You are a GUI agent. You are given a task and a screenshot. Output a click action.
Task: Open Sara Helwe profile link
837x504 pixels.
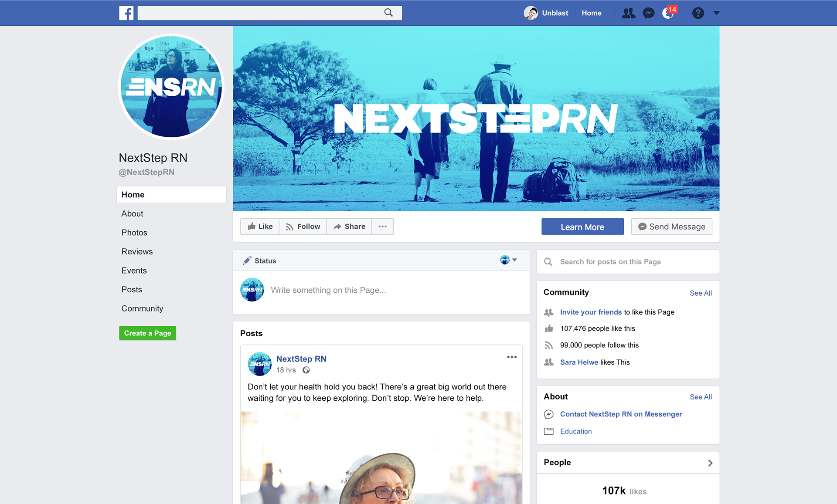[x=579, y=362]
